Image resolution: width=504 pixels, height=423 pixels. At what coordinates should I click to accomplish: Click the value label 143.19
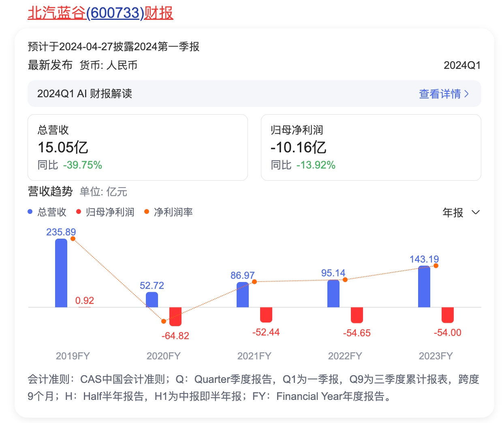click(x=424, y=259)
